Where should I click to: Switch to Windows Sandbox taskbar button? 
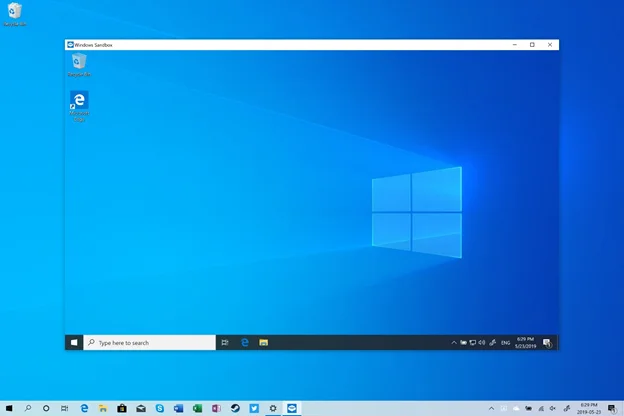pyautogui.click(x=292, y=408)
